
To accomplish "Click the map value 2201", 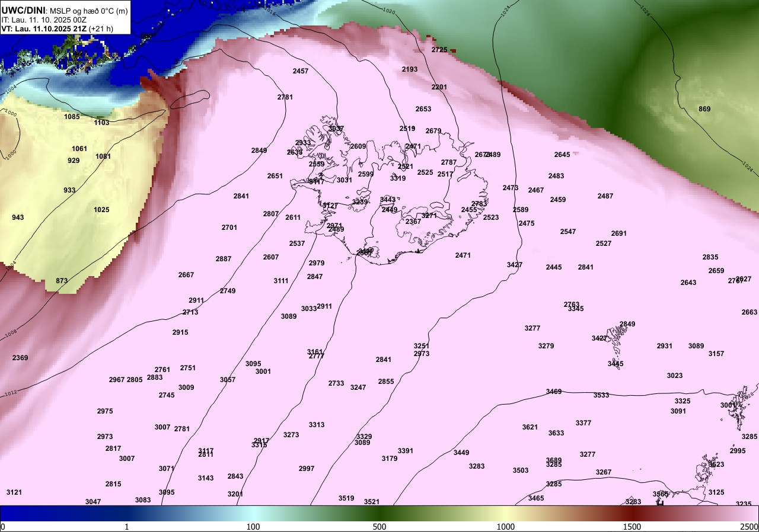I will coord(439,87).
